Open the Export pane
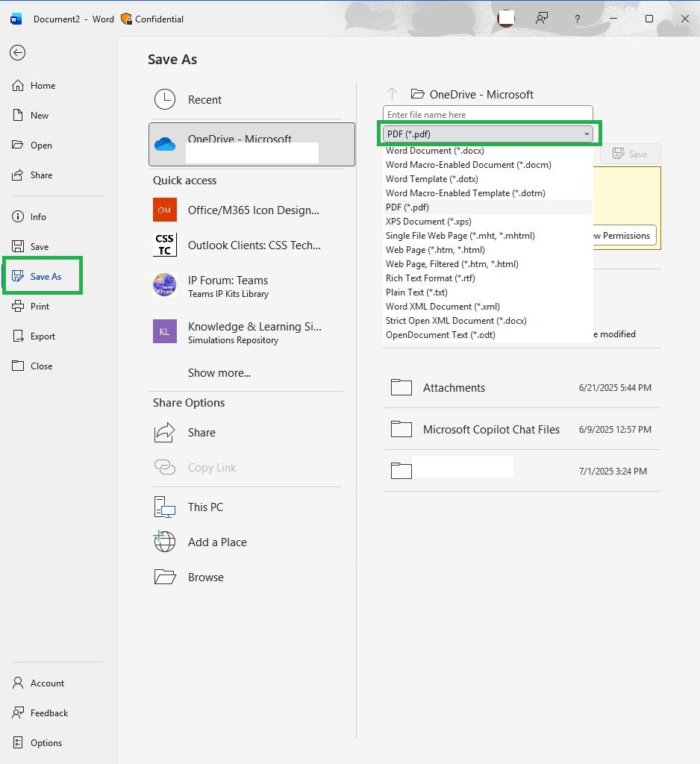The width and height of the screenshot is (700, 764). (33, 336)
